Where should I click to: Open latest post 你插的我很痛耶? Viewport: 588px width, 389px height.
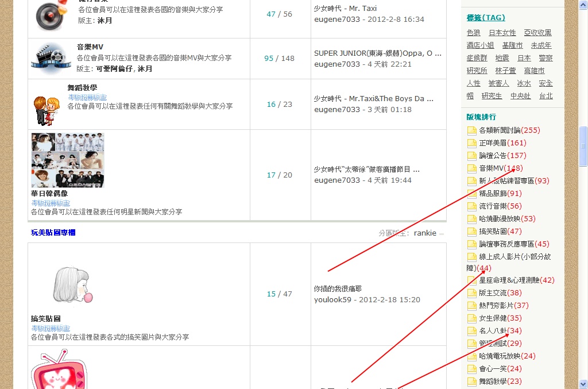point(338,289)
